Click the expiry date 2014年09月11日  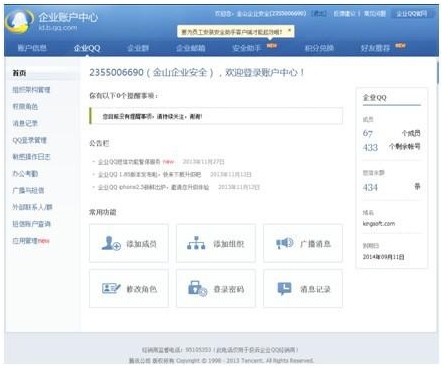[384, 257]
